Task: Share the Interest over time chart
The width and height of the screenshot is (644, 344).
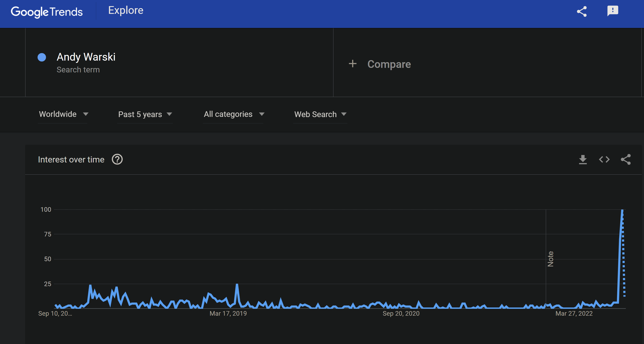Action: [x=625, y=160]
